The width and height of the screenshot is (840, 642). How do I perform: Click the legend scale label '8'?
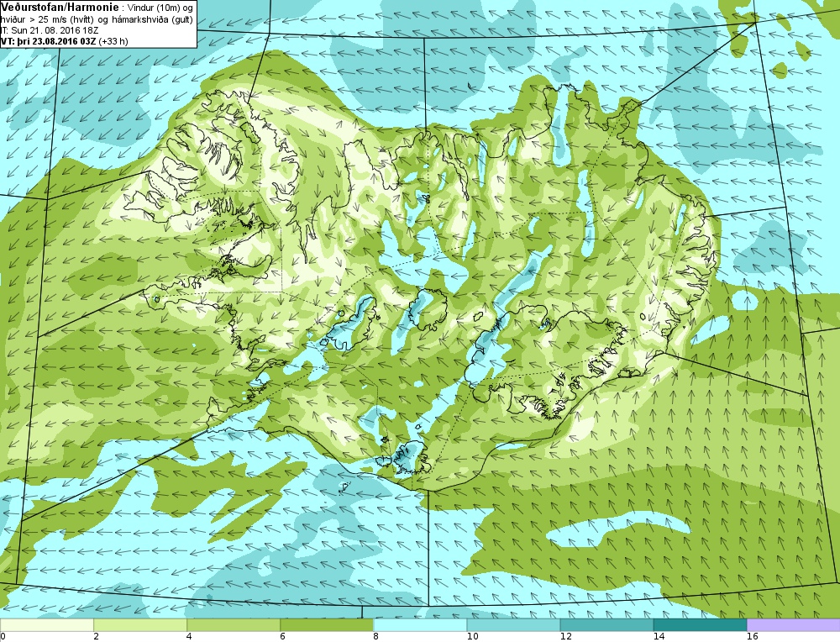click(375, 637)
